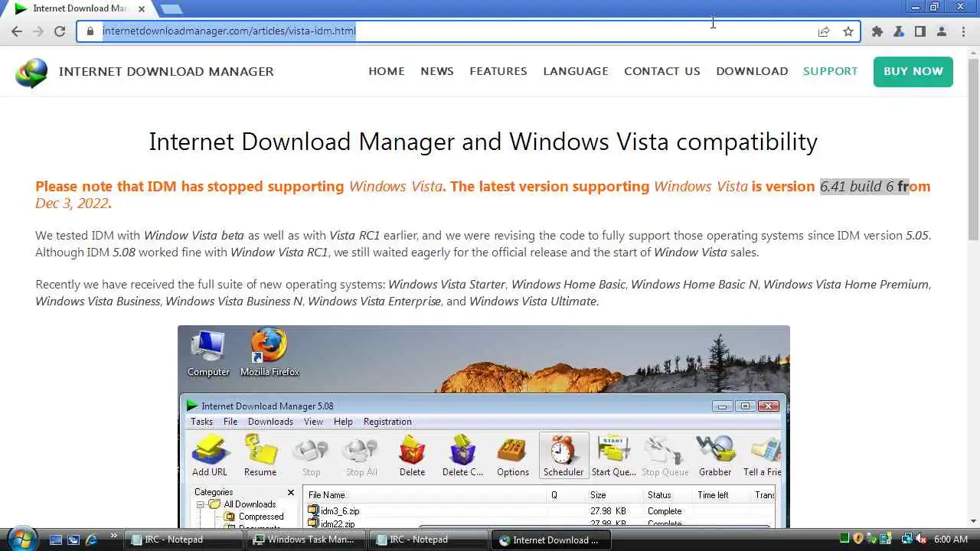Reload the page with the refresh icon

(60, 31)
